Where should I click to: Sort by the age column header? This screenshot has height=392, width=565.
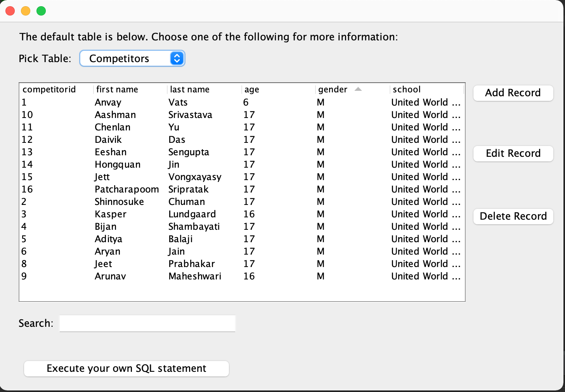tap(252, 90)
